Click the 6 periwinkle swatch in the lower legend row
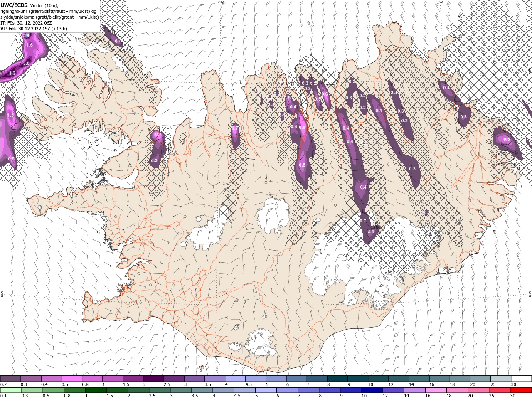The height and width of the screenshot is (399, 532). point(287,390)
